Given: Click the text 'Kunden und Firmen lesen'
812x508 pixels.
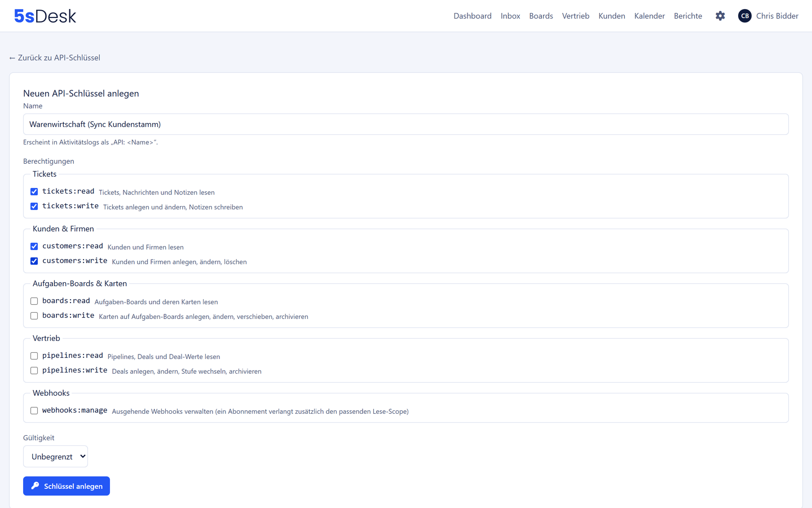Looking at the screenshot, I should click(145, 247).
